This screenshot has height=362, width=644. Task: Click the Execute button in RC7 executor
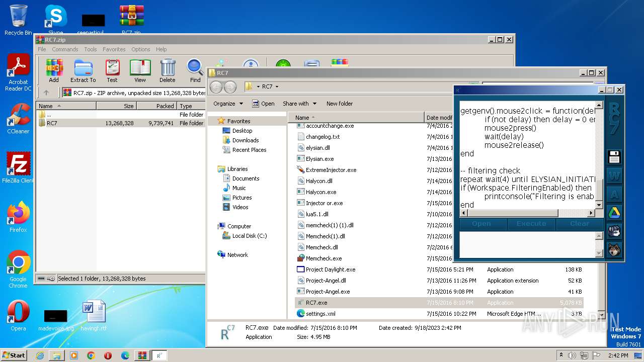click(x=531, y=224)
